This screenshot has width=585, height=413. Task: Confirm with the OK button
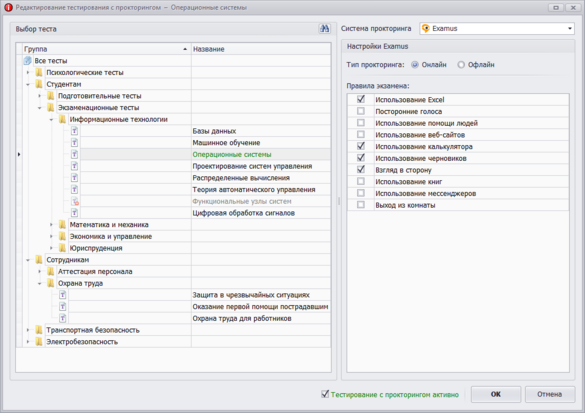tap(496, 394)
